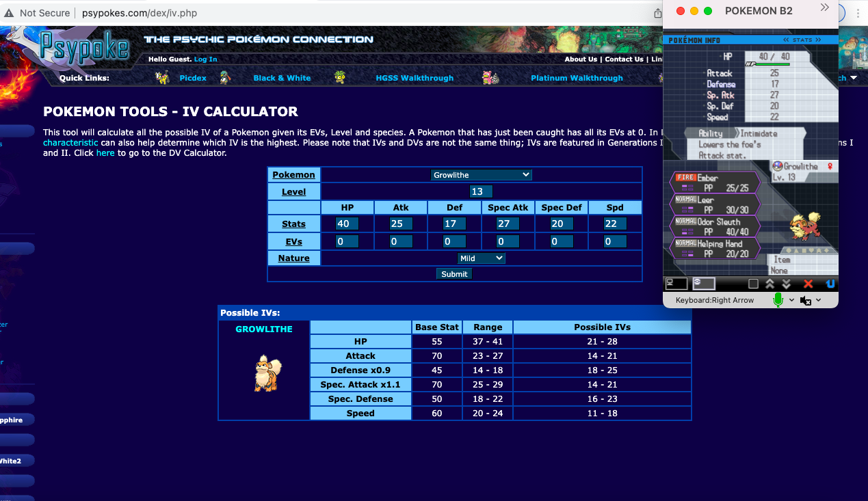Open the Platinum Walkthrough quick link
The width and height of the screenshot is (868, 501).
point(577,78)
